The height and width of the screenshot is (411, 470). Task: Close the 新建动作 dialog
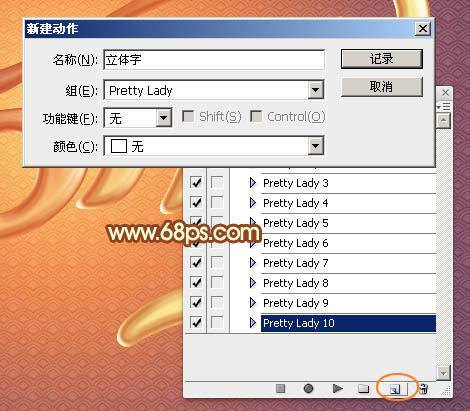coord(423,29)
